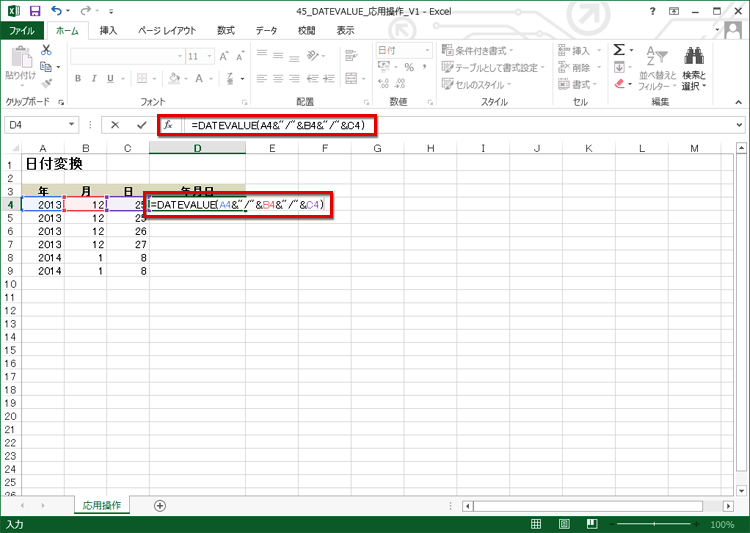Decrease decimal places
The height and width of the screenshot is (533, 750).
(x=400, y=84)
